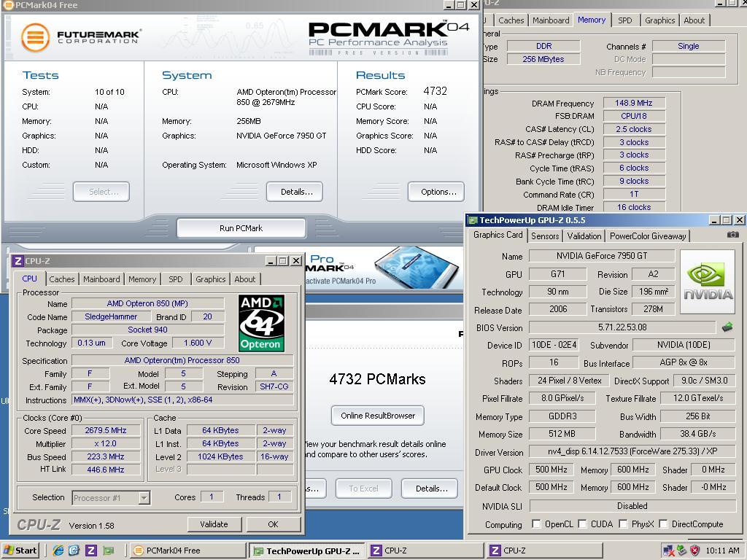Viewport: 747px width, 560px height.
Task: Click TechPowerUp GPU-Z taskbar button
Action: [307, 551]
